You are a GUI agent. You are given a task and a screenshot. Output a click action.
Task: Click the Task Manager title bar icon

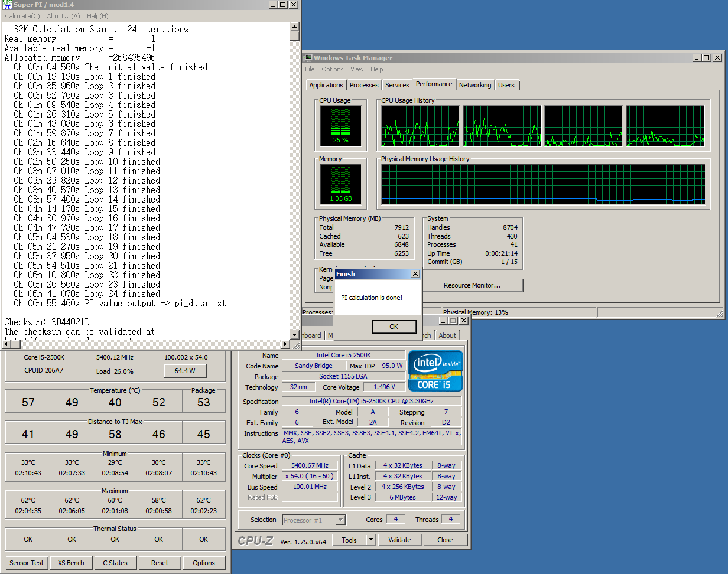308,58
